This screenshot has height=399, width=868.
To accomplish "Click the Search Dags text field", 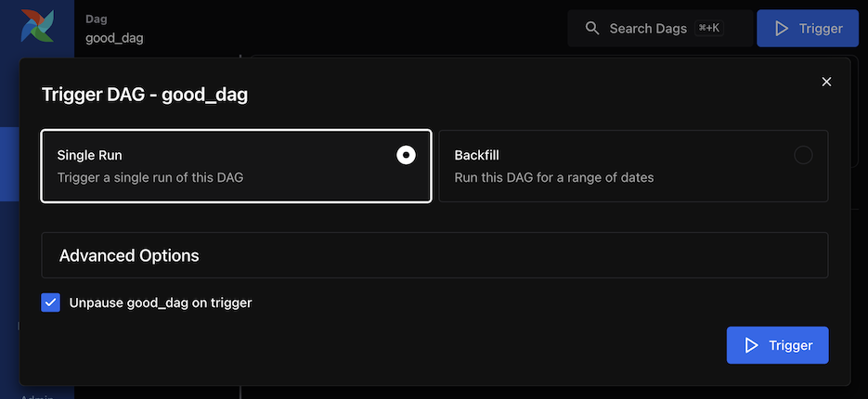I will click(647, 29).
